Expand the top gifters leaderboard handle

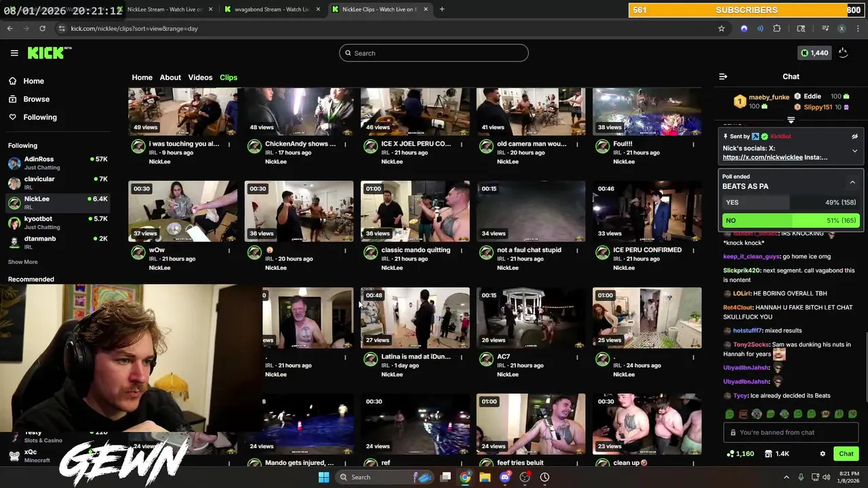point(791,120)
